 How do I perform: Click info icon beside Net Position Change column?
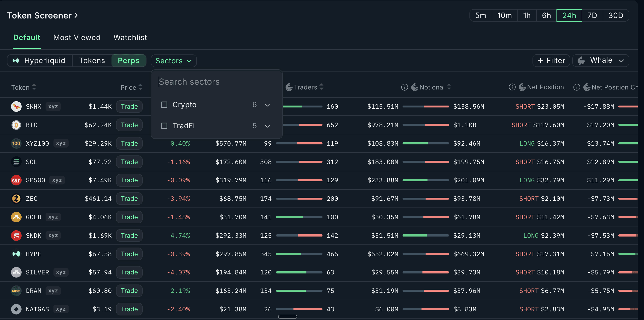(576, 87)
